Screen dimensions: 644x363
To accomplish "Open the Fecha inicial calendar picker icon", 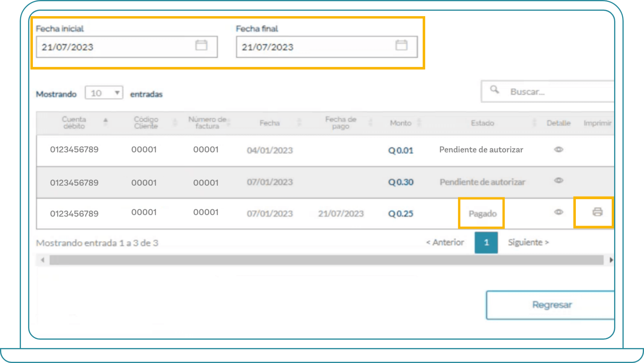I will [201, 45].
